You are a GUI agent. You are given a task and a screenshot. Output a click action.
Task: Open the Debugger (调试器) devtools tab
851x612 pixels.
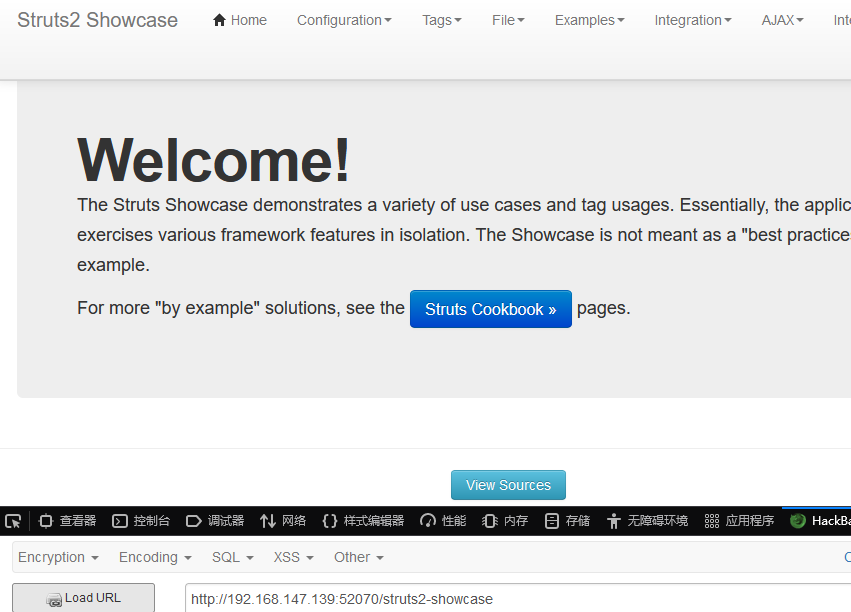215,521
